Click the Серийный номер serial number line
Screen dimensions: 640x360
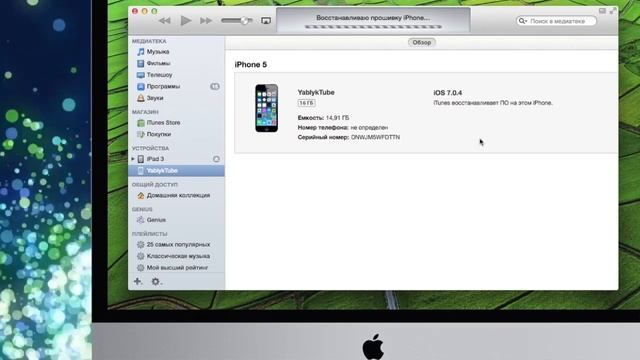(x=349, y=137)
